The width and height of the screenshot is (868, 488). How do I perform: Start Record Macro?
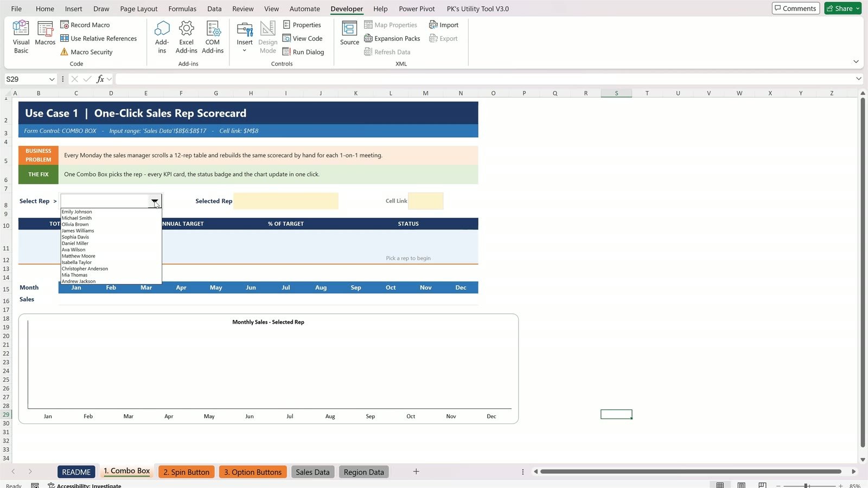click(85, 25)
